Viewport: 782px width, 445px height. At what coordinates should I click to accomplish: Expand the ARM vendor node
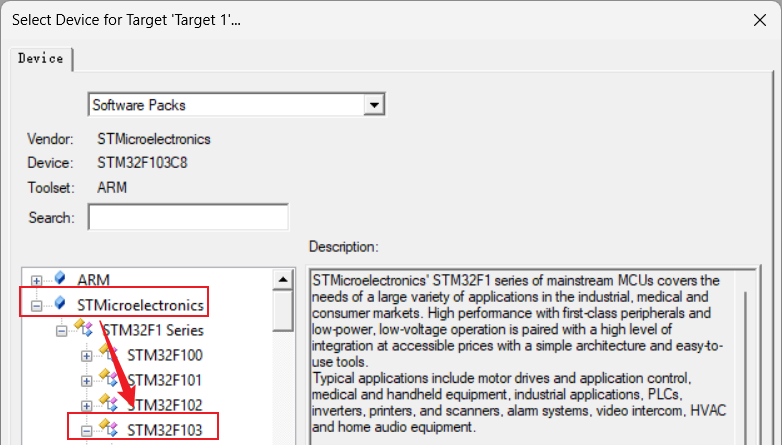(x=36, y=281)
